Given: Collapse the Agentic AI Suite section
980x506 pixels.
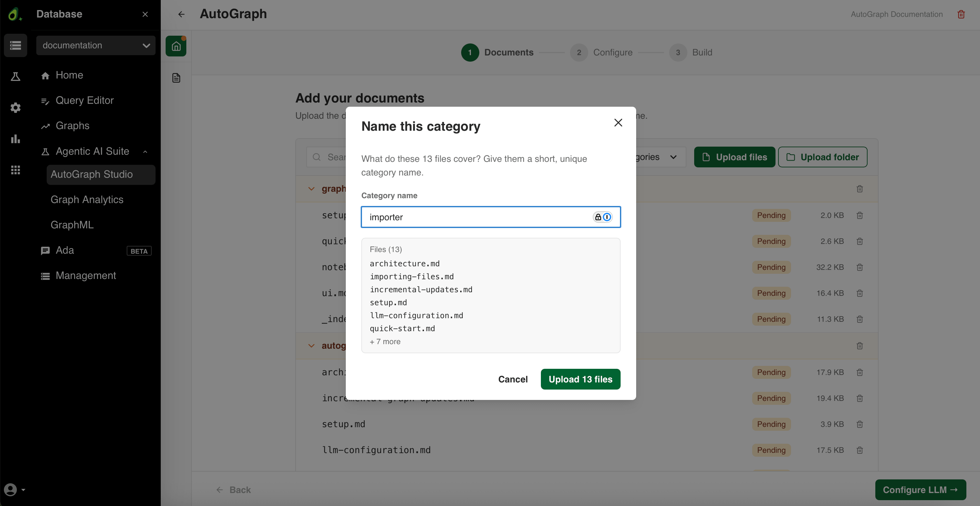Looking at the screenshot, I should (145, 151).
